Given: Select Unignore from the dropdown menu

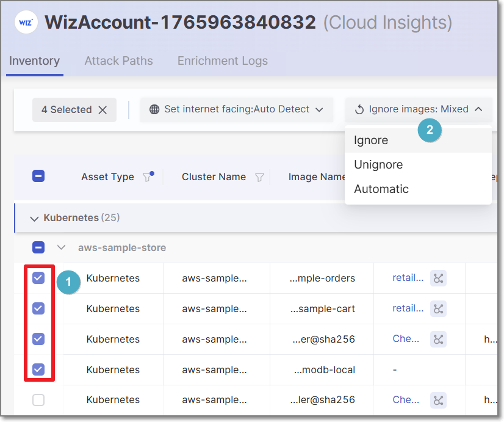Looking at the screenshot, I should click(378, 165).
